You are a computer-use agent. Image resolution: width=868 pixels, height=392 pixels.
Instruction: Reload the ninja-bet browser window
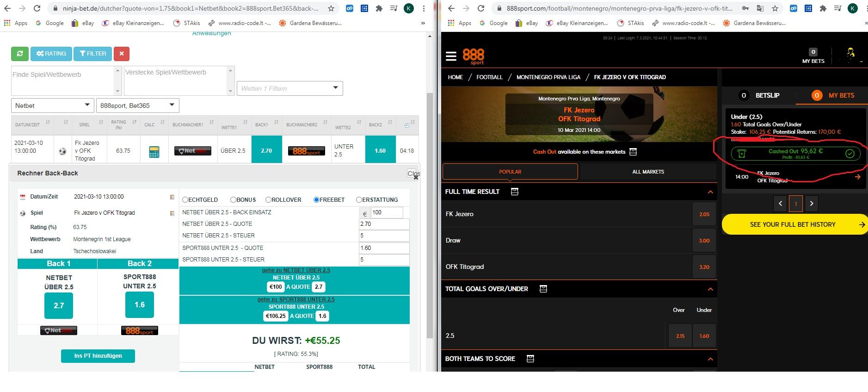(x=37, y=8)
